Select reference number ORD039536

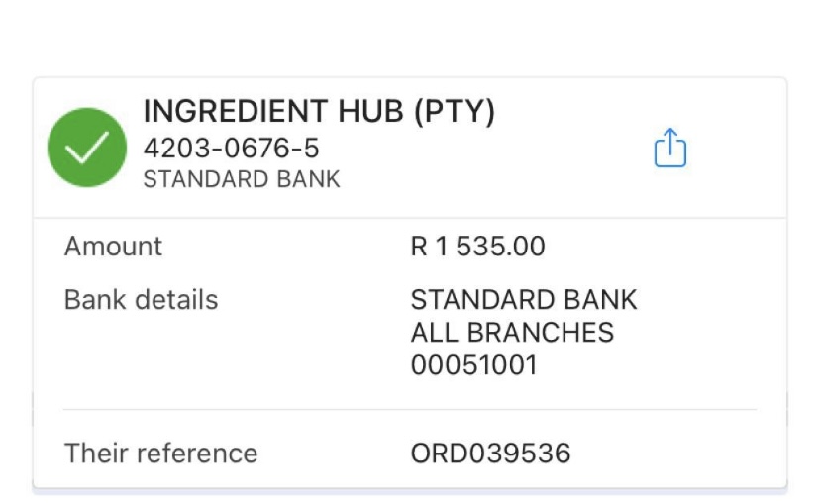(x=490, y=454)
